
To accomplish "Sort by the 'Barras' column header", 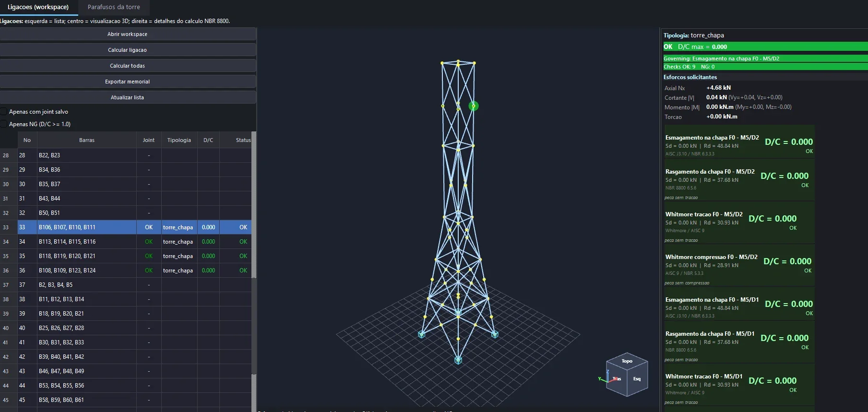I will [x=87, y=140].
